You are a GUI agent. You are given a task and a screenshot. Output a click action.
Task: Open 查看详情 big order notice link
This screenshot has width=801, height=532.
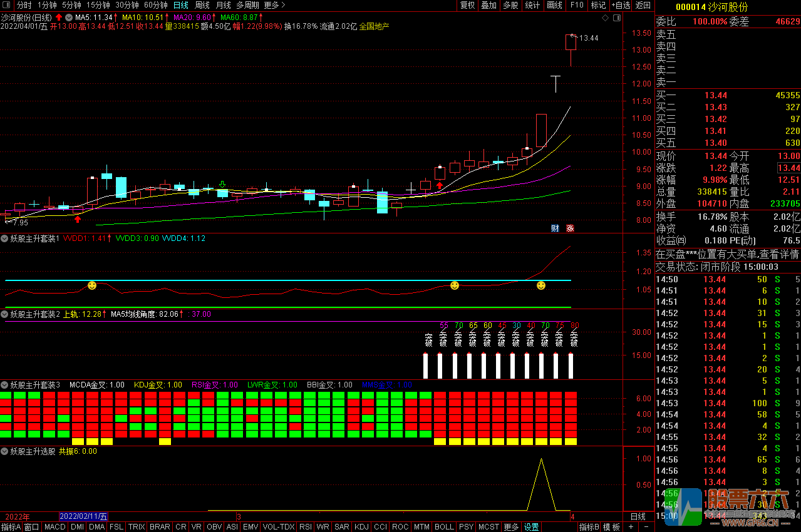point(780,254)
